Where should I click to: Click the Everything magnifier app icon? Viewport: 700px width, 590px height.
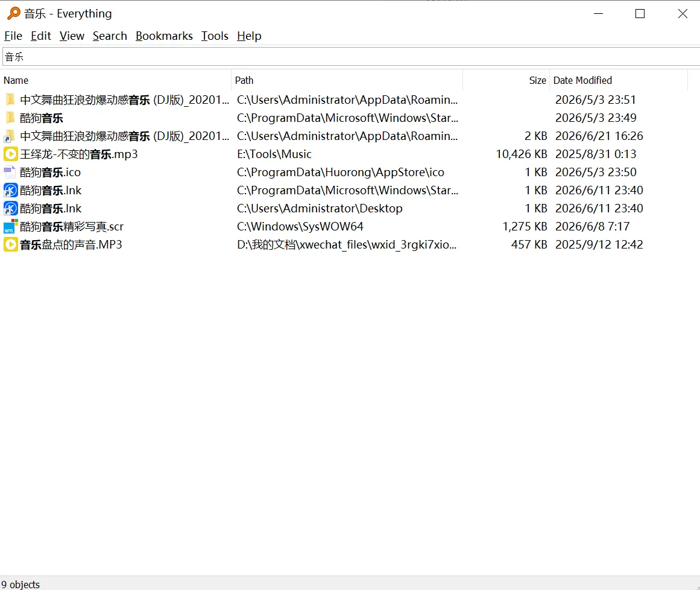14,13
